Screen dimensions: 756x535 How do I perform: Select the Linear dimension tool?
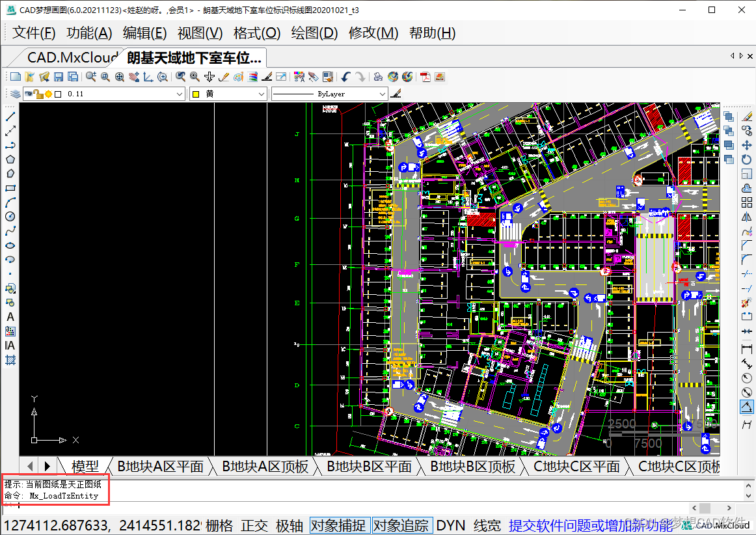click(x=746, y=348)
